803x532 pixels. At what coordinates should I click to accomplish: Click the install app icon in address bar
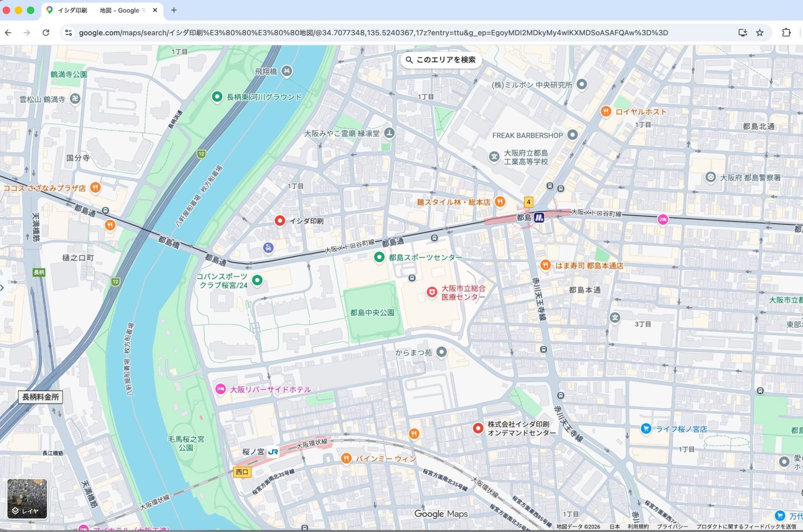pos(742,33)
